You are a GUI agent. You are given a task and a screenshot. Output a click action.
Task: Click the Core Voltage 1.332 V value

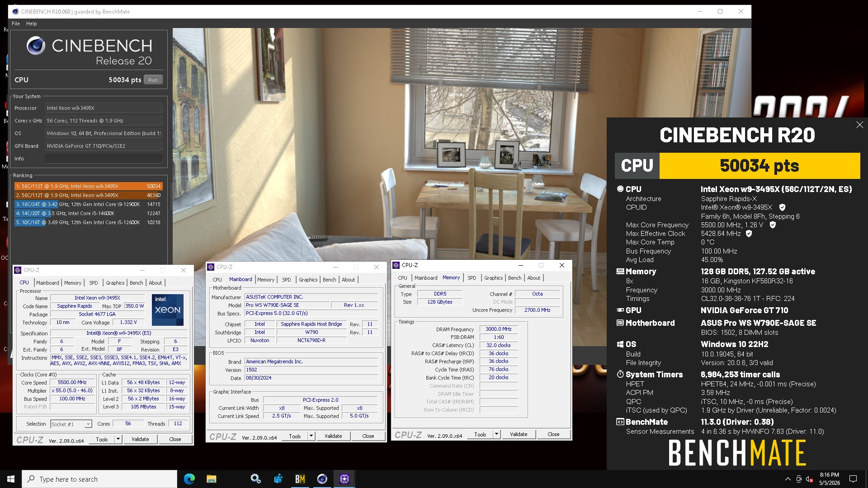[128, 322]
